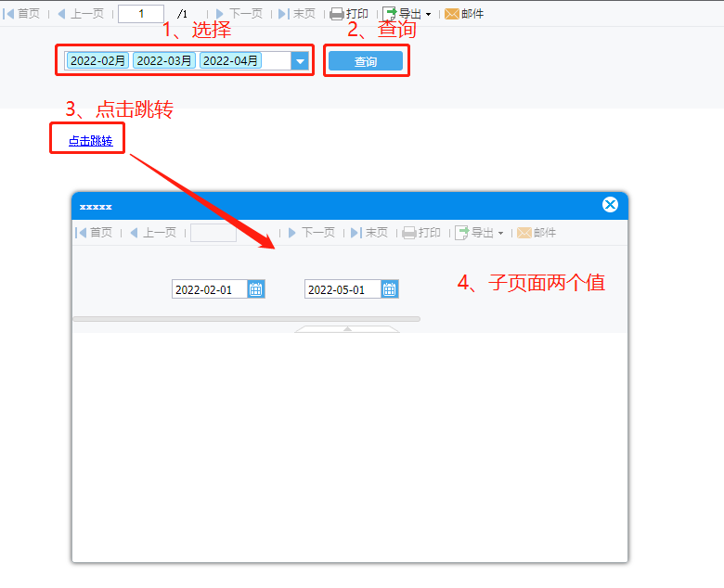The image size is (724, 588).
Task: Click the end date field 2022-05-01
Action: [x=343, y=289]
